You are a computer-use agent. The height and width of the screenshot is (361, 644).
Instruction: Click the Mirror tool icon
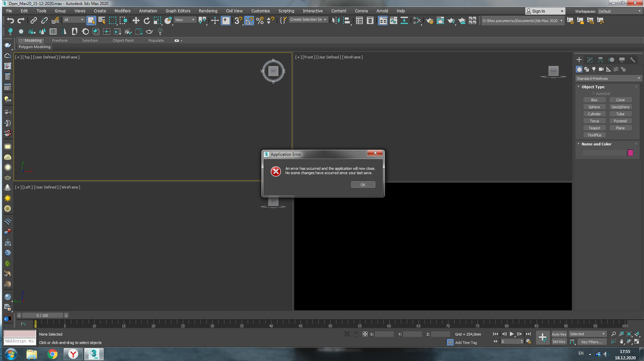(336, 21)
